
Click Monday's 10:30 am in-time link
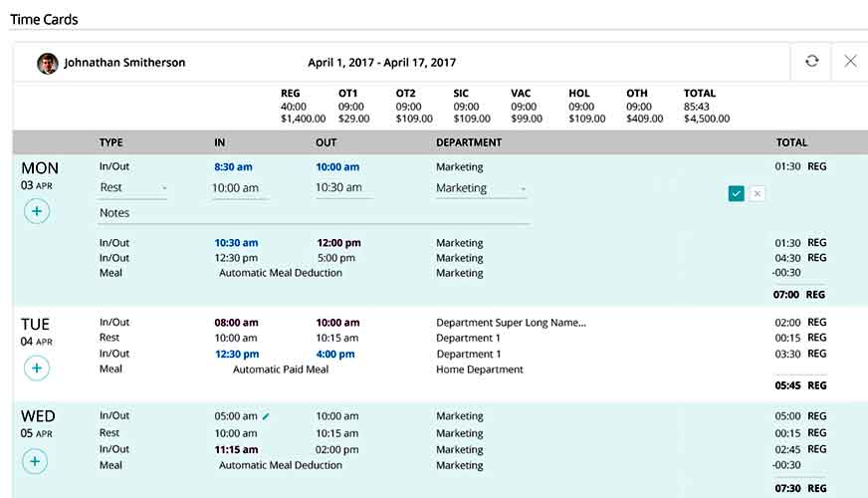[236, 243]
